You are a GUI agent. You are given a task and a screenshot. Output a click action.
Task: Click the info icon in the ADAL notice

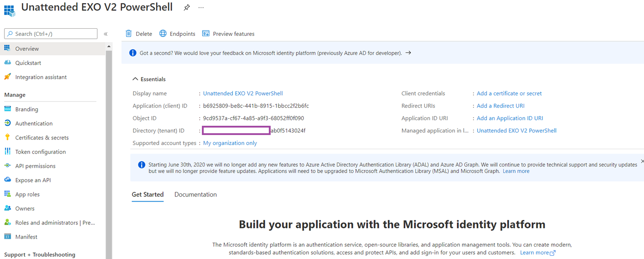tap(142, 165)
